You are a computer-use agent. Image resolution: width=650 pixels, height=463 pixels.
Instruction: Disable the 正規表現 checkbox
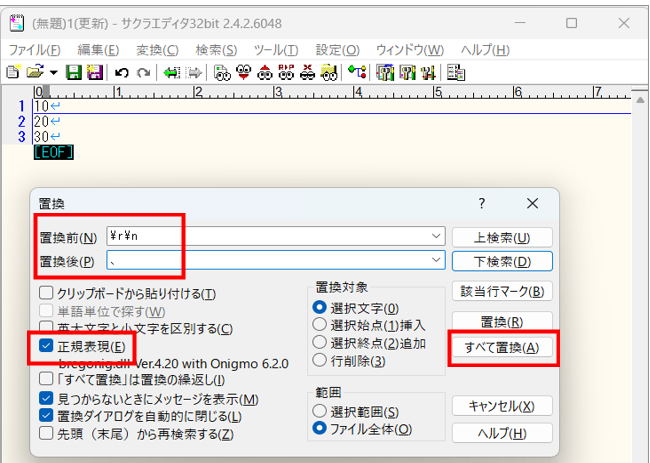(46, 346)
